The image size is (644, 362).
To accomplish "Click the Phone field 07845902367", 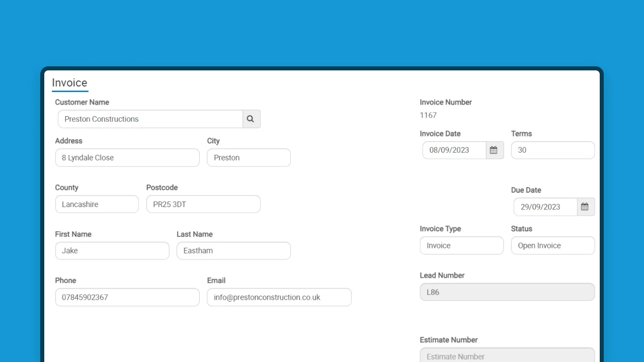I will pos(127,297).
